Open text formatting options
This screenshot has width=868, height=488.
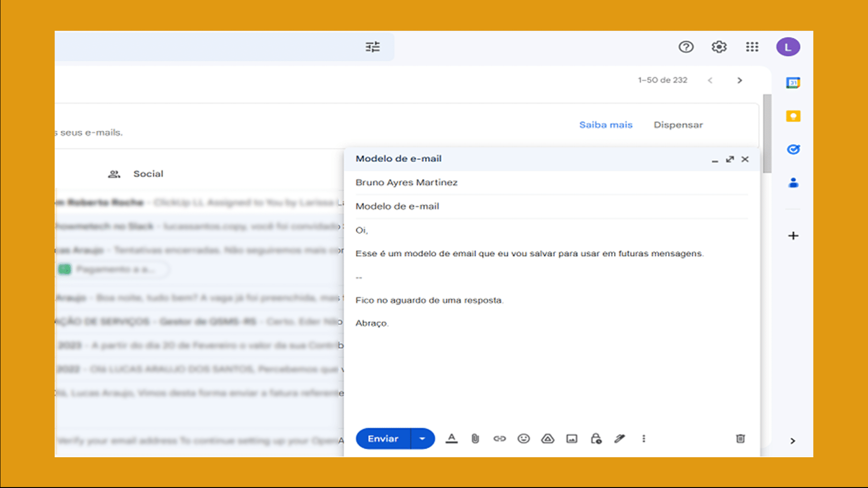[x=452, y=438]
